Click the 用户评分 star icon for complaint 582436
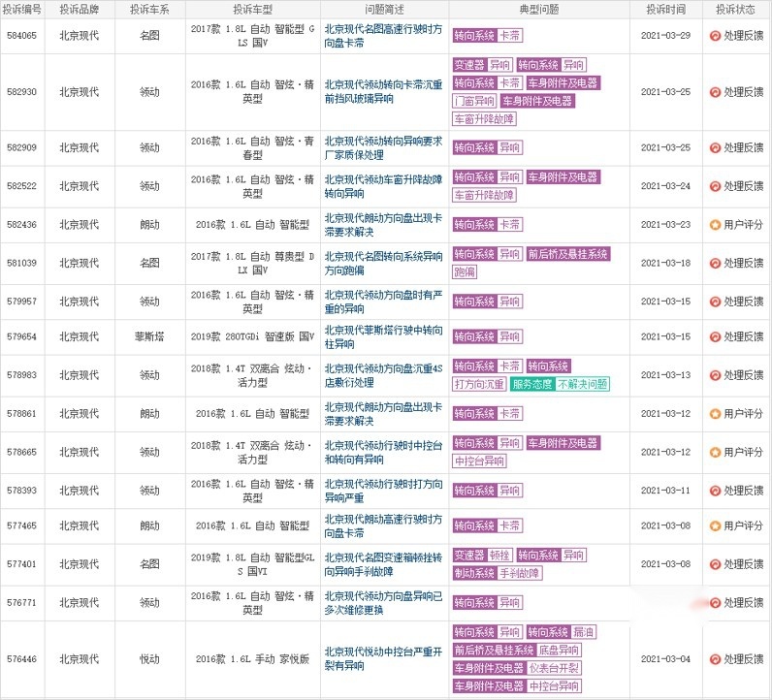This screenshot has width=772, height=700. pos(715,225)
